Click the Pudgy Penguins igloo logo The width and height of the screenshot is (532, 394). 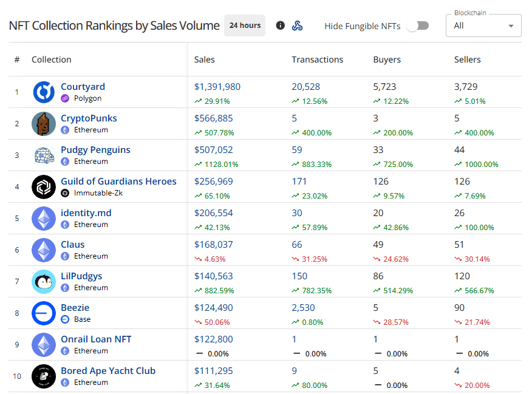tap(44, 155)
